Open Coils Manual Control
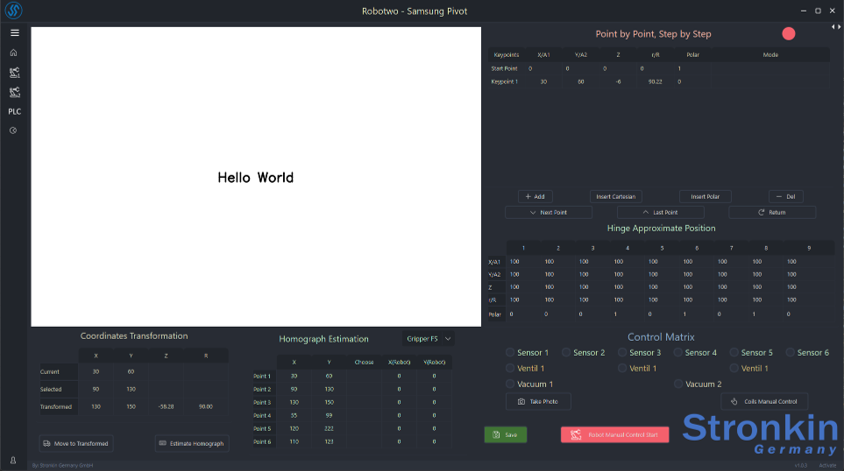This screenshot has height=471, width=844. (764, 402)
